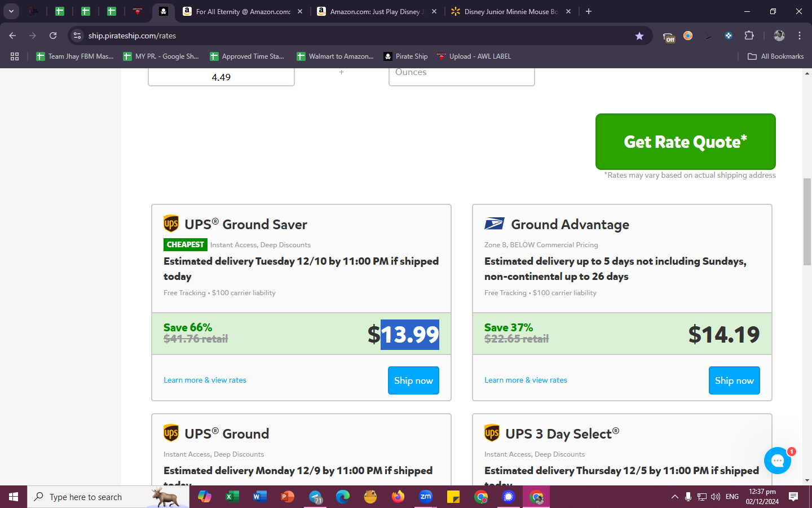Image resolution: width=812 pixels, height=508 pixels.
Task: Close the Disney Junior Minnie Mouse tab
Action: tap(568, 11)
